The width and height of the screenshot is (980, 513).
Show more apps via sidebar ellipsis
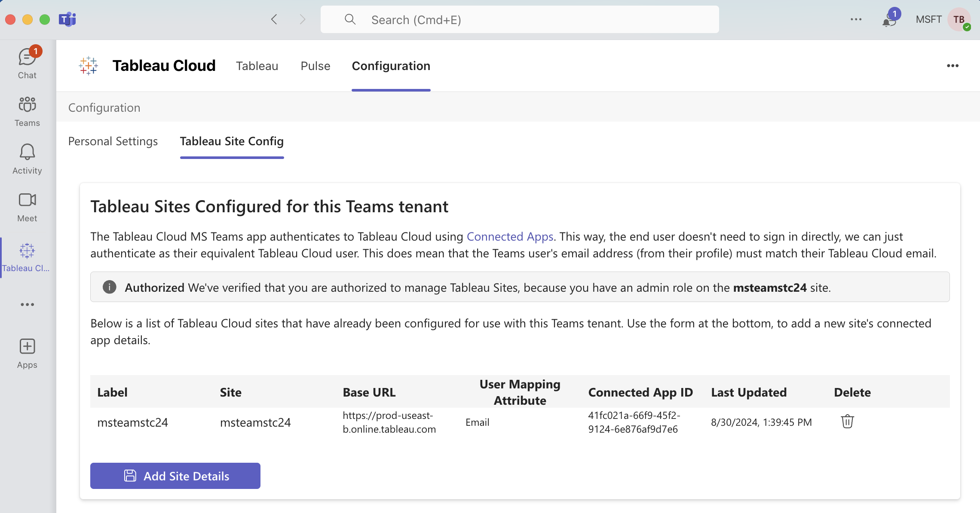[x=27, y=305]
